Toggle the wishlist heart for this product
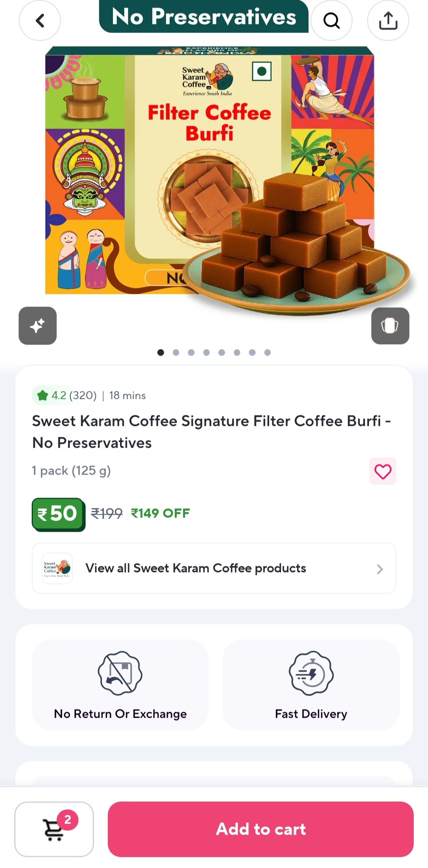Viewport: 428px width, 868px height. click(382, 471)
